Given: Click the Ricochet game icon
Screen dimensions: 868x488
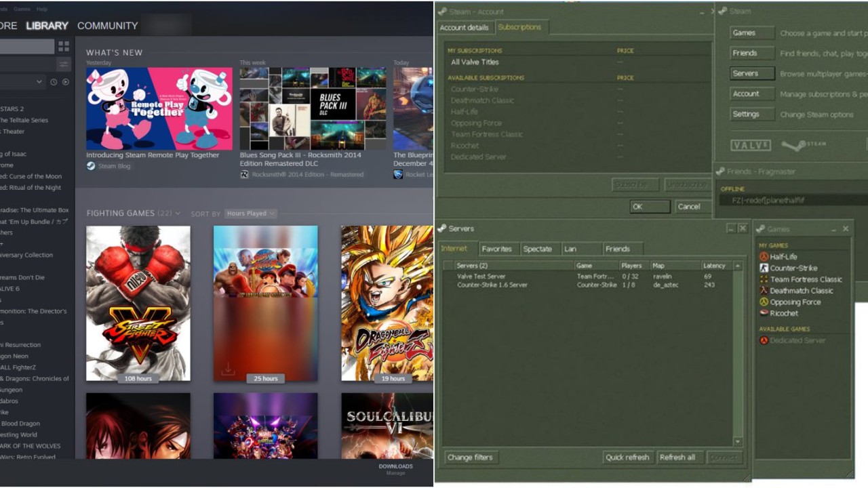Looking at the screenshot, I should [764, 313].
